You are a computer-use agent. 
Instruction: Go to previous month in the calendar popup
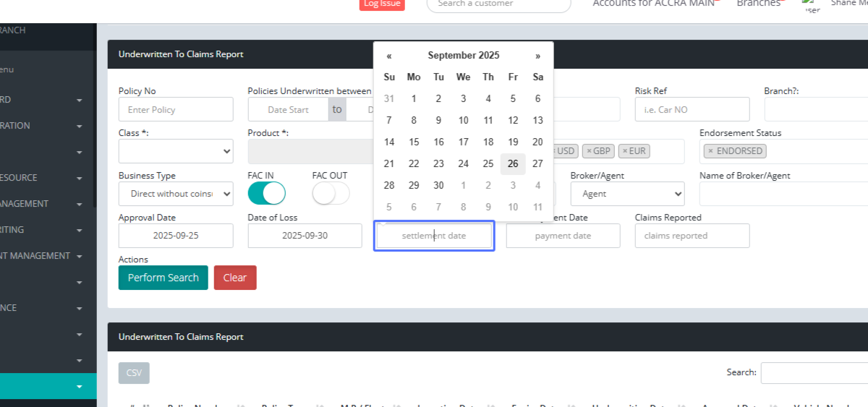tap(389, 56)
